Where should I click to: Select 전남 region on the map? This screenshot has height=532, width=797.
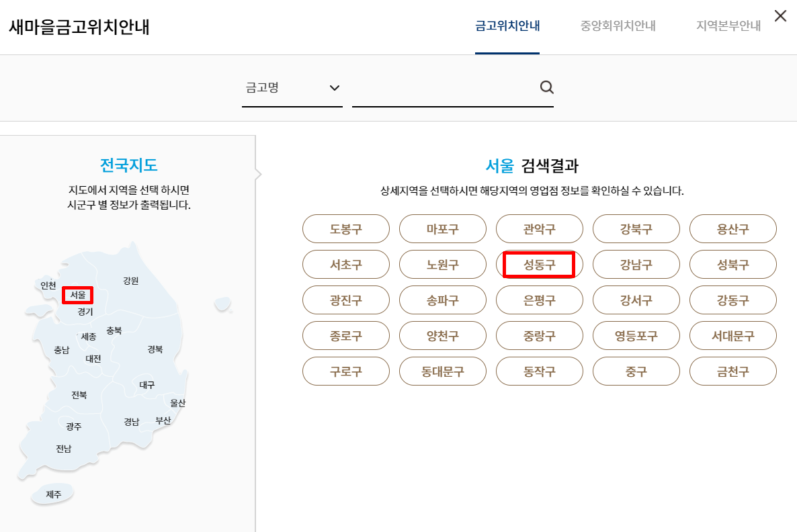(x=64, y=449)
